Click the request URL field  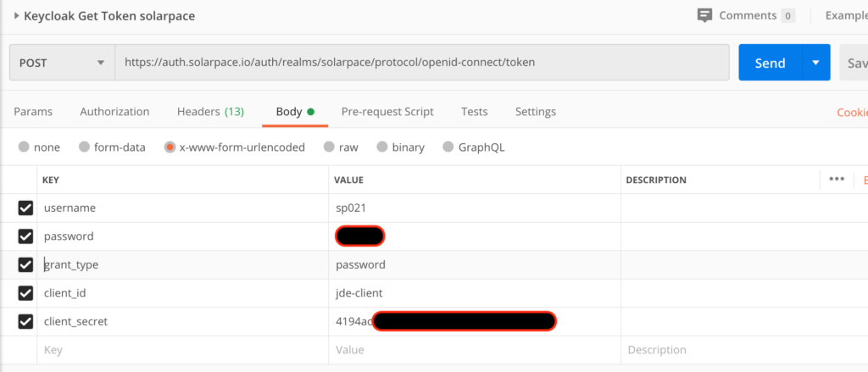[422, 63]
